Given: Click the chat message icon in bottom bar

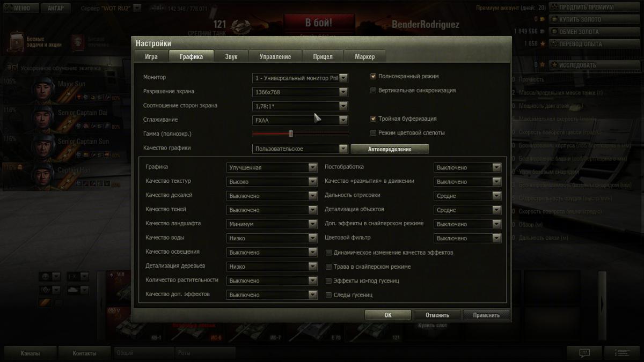Looking at the screenshot, I should click(x=584, y=352).
